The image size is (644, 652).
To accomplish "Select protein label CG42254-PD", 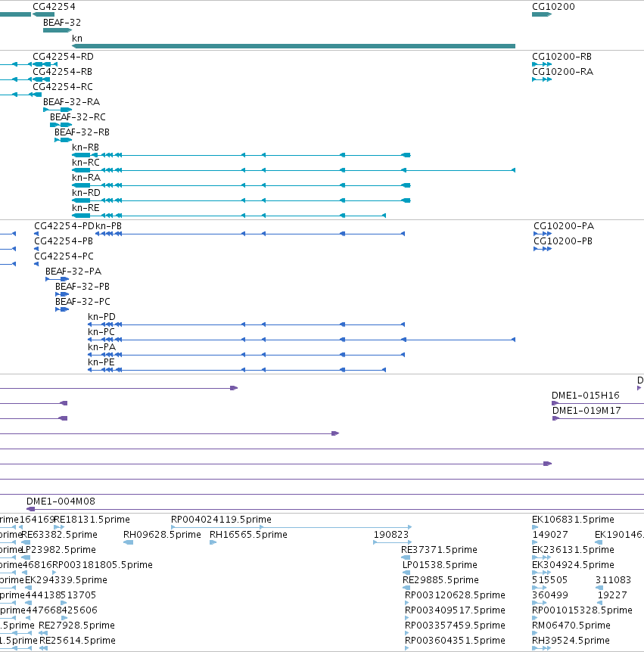I will [x=64, y=226].
